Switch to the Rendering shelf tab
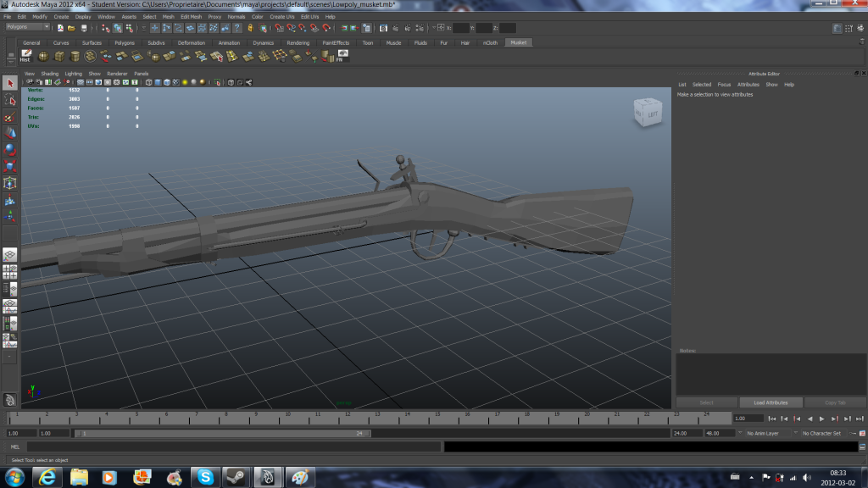The height and width of the screenshot is (488, 868). coord(298,42)
